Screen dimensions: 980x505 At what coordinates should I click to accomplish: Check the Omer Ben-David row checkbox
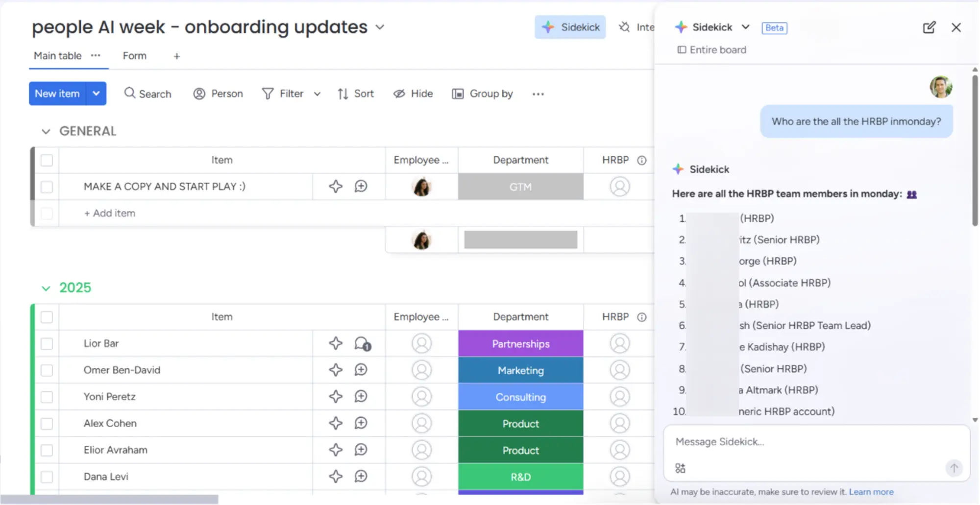47,370
